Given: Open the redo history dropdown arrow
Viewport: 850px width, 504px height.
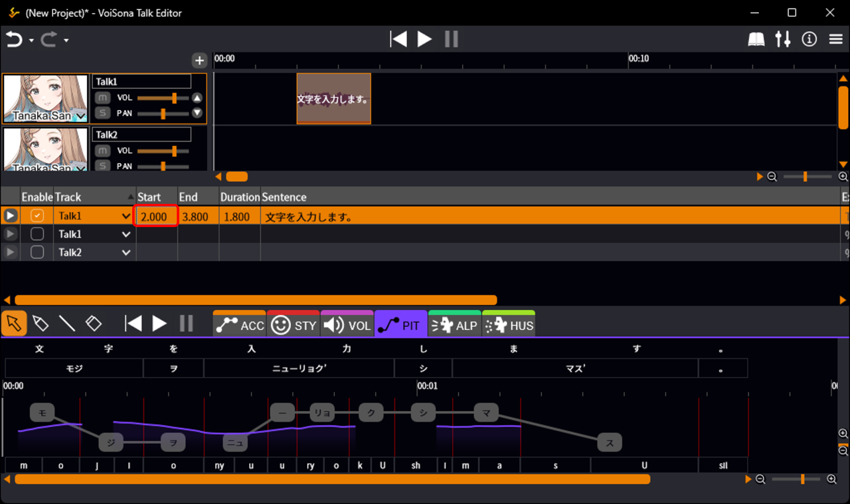Looking at the screenshot, I should 66,41.
